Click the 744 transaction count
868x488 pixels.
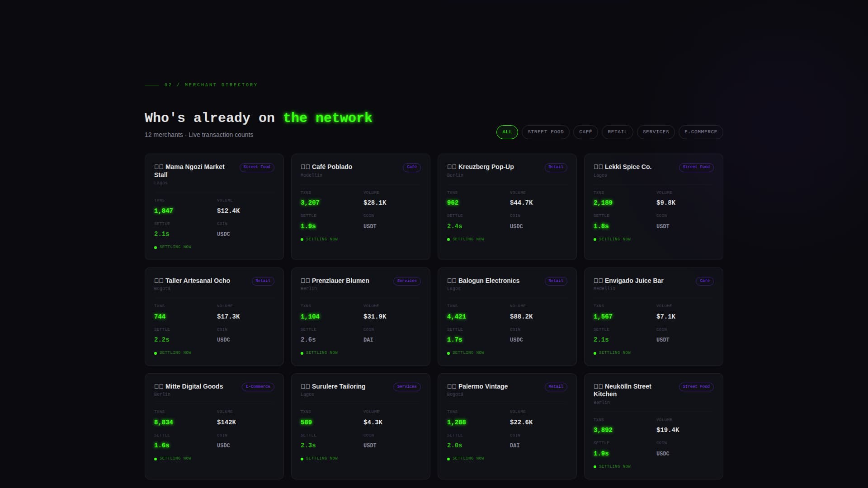coord(160,317)
